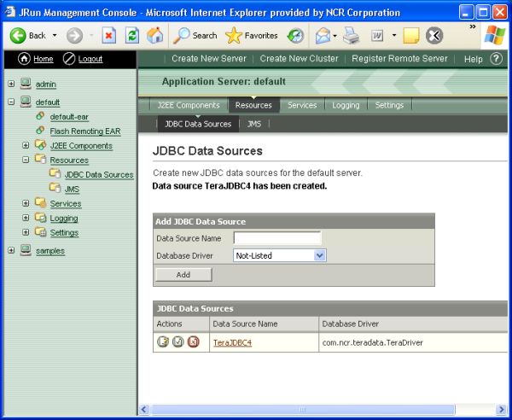Open JDBC Data Sources tree item
This screenshot has height=420, width=512.
click(99, 175)
